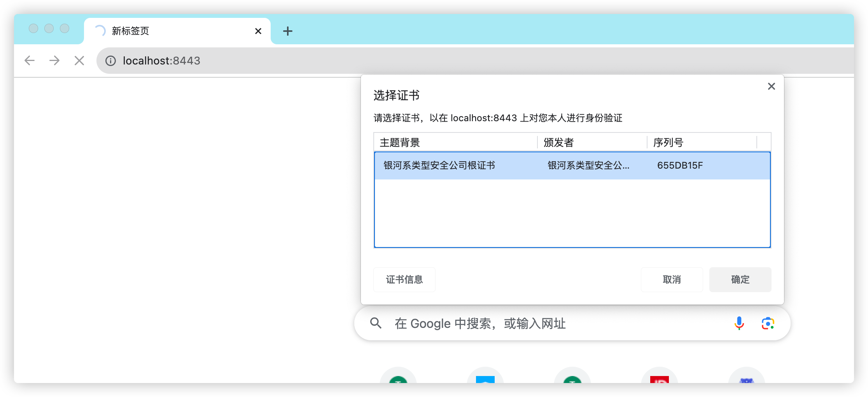Navigate forward with the forward arrow
Viewport: 868px width, 397px height.
click(54, 61)
